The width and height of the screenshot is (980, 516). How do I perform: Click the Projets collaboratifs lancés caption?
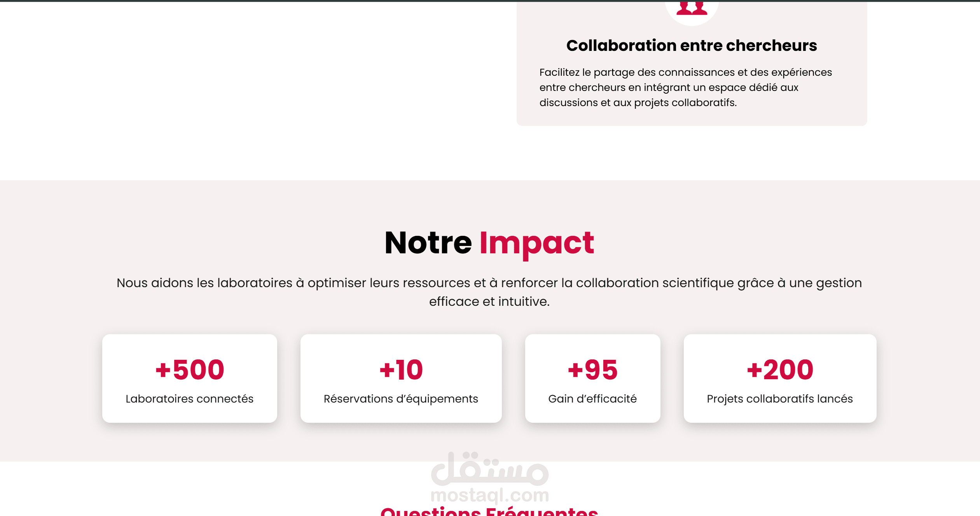coord(780,399)
